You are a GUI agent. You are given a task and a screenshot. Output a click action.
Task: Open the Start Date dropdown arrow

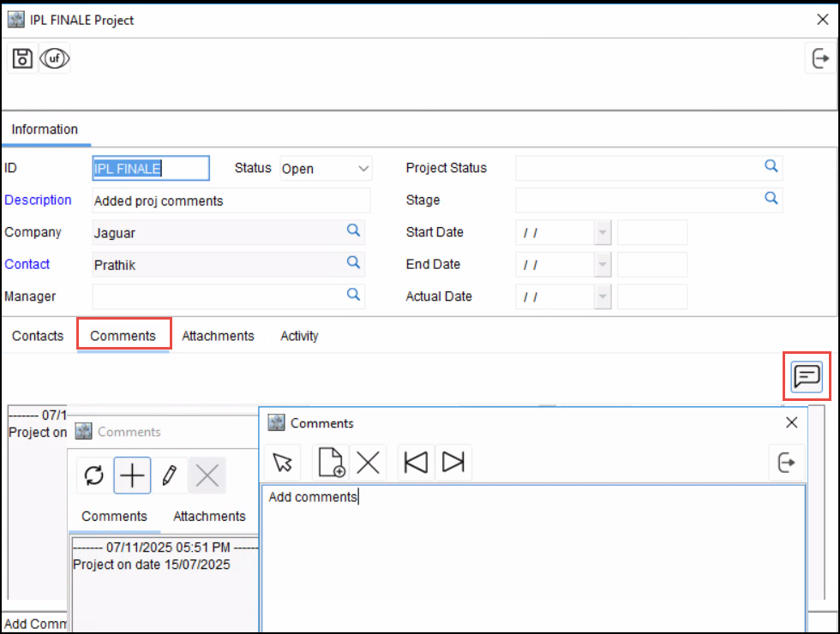tap(603, 233)
